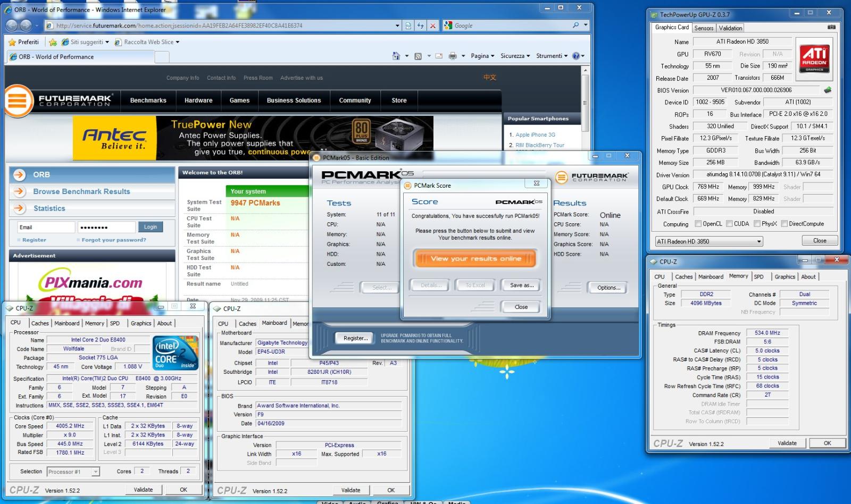Screen dimensions: 851x504
Task: Expand the Raccolta Web Slice dropdown
Action: [178, 42]
